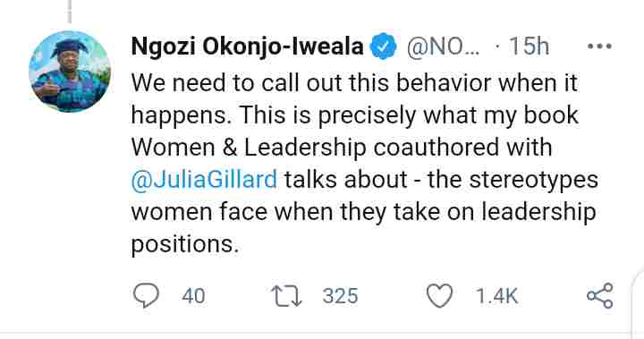The image size is (644, 339).
Task: Click the thread connector line above the avatar
Action: [70, 12]
